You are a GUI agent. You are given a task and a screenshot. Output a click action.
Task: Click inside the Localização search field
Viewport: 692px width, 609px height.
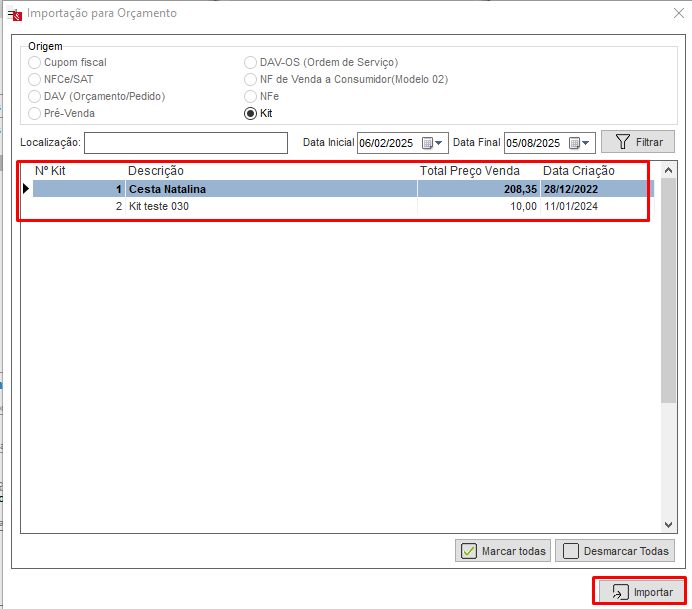185,143
